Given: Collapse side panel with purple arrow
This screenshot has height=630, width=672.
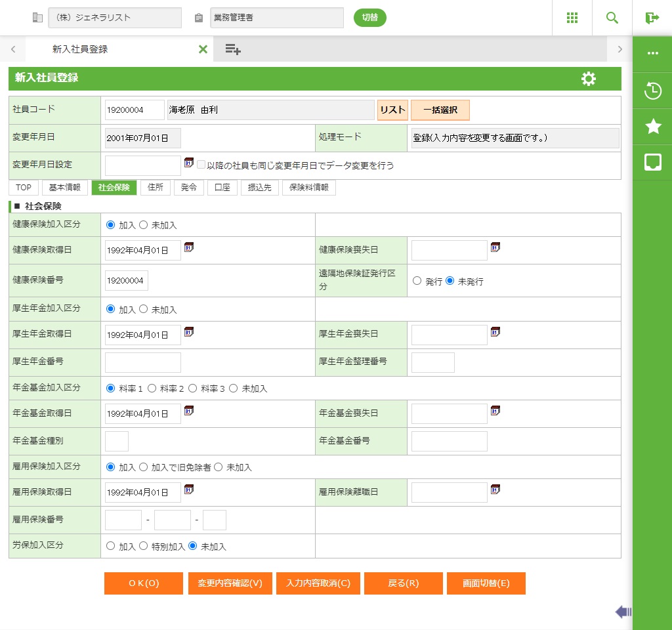Looking at the screenshot, I should tap(623, 612).
